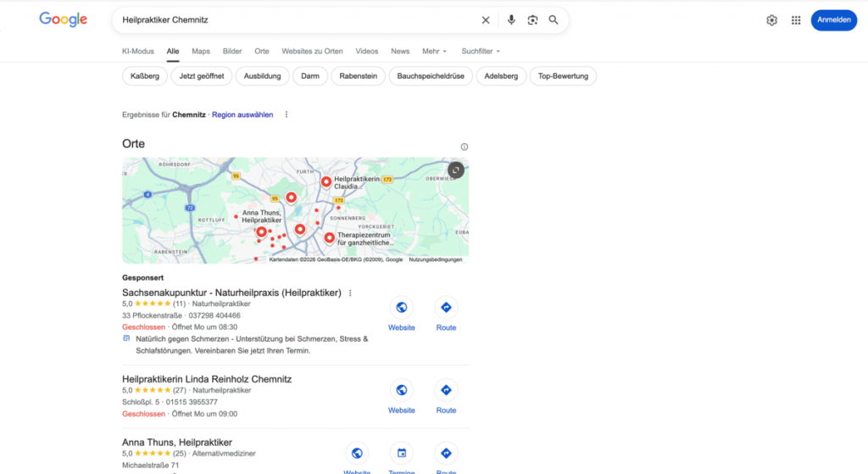Viewport: 868px width, 474px height.
Task: Open the three-dot menu beside Region auswählen
Action: click(x=287, y=114)
